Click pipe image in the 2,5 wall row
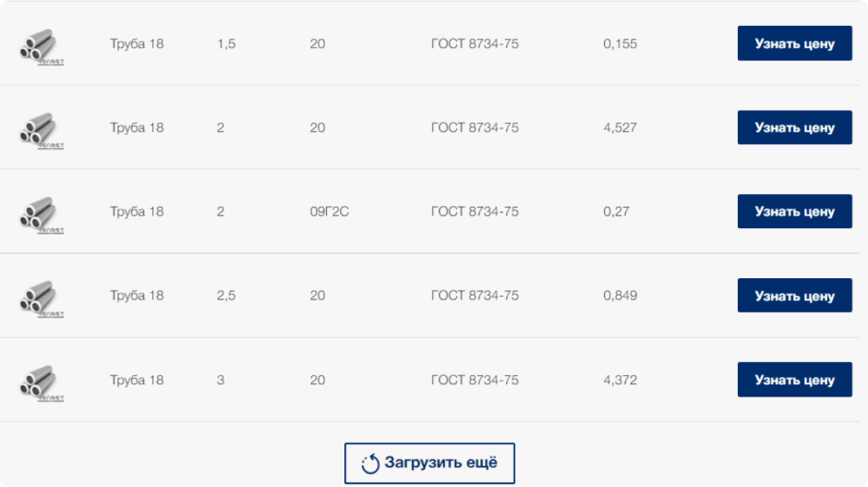Viewport: 868px width, 487px height. pos(41,298)
